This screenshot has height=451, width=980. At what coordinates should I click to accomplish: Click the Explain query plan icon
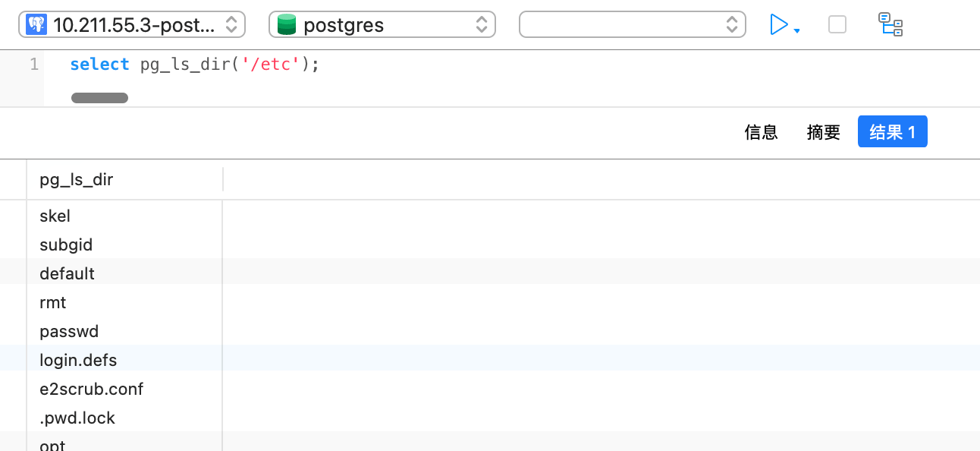[x=890, y=24]
